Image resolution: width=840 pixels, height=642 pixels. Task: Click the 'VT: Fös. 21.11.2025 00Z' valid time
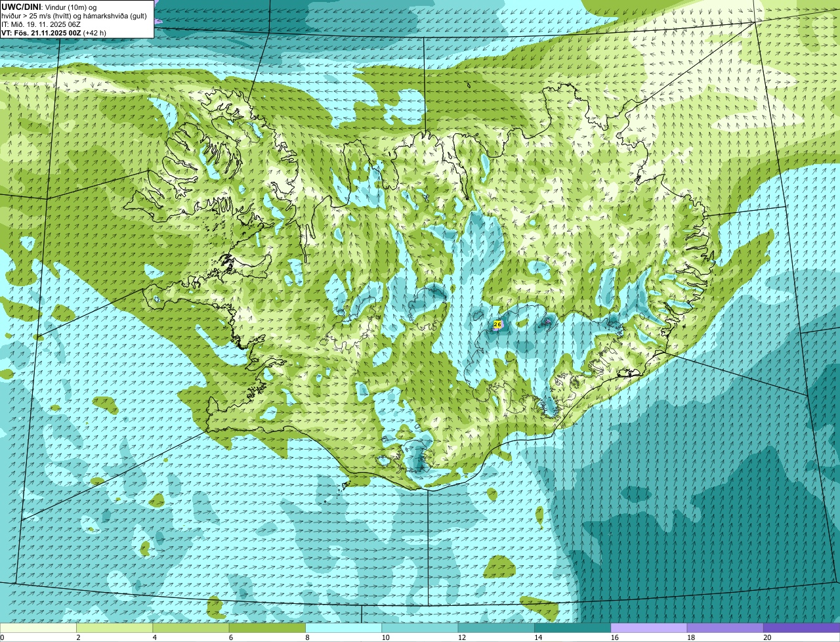coord(41,32)
